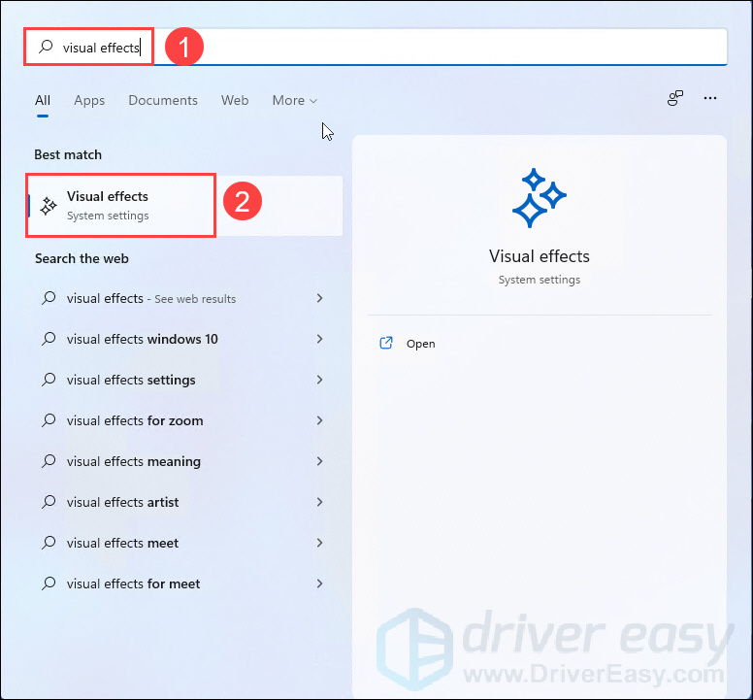753x700 pixels.
Task: Click 'Visual effects' title in preview pane
Action: tap(539, 256)
